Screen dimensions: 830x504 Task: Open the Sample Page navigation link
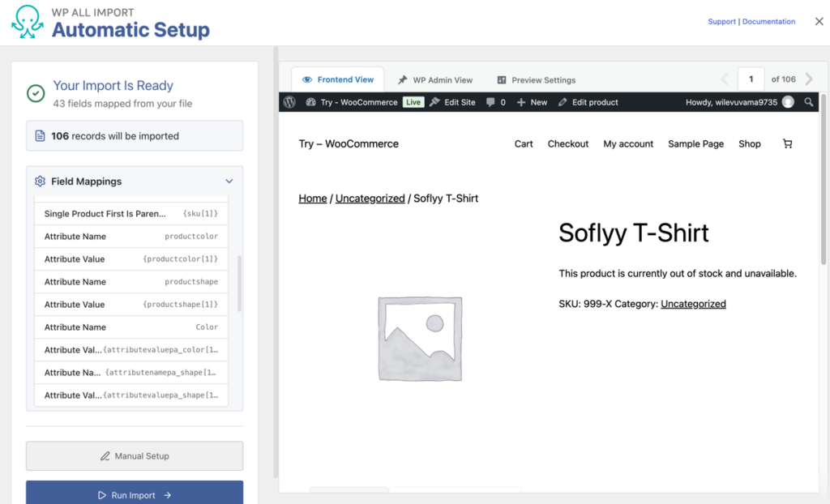[695, 144]
